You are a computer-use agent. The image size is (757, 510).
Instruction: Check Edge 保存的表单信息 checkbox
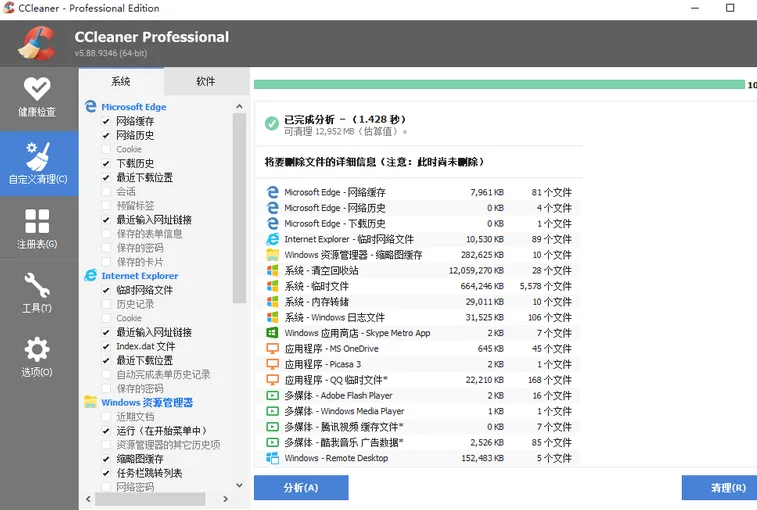coord(106,234)
